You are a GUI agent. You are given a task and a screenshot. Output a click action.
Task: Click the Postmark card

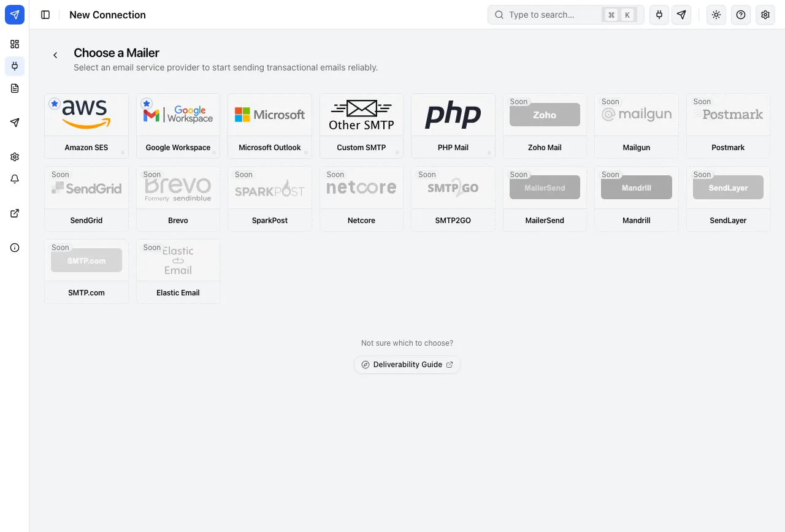tap(728, 126)
